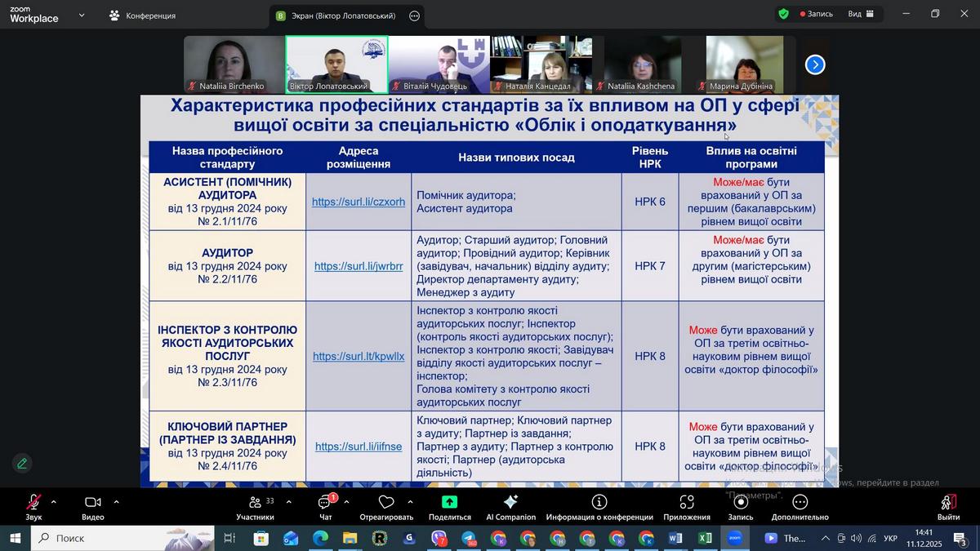Select Віталій Чудовець video thumbnail
The width and height of the screenshot is (980, 551).
coord(439,64)
